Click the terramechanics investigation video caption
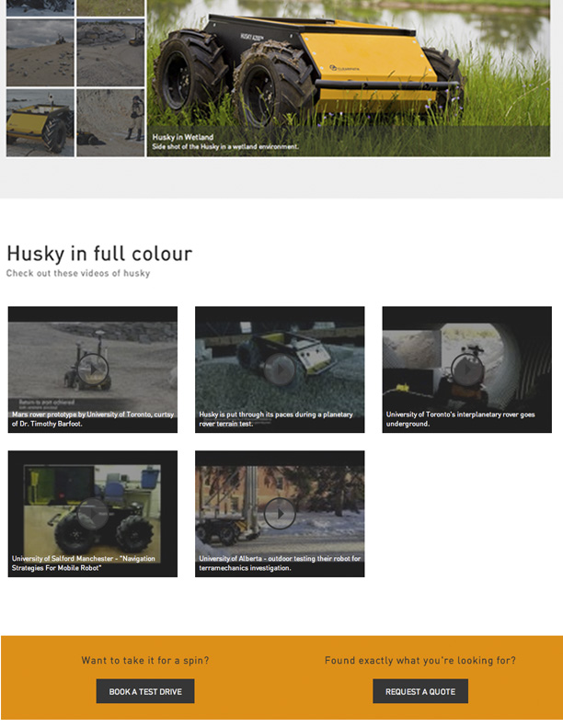This screenshot has height=728, width=563. point(280,563)
